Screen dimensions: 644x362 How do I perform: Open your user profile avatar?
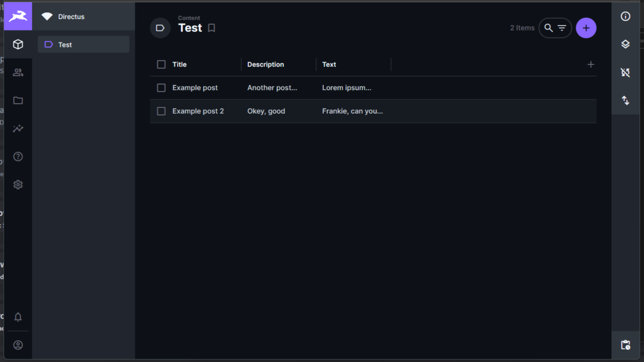pyautogui.click(x=18, y=345)
